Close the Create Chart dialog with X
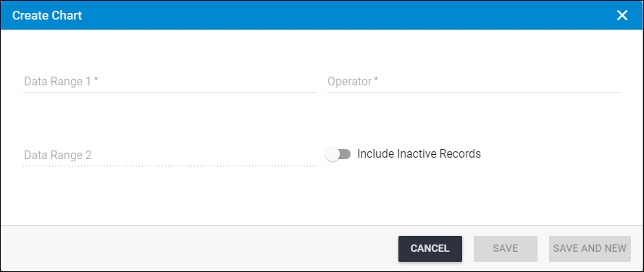This screenshot has height=272, width=644. pyautogui.click(x=622, y=16)
